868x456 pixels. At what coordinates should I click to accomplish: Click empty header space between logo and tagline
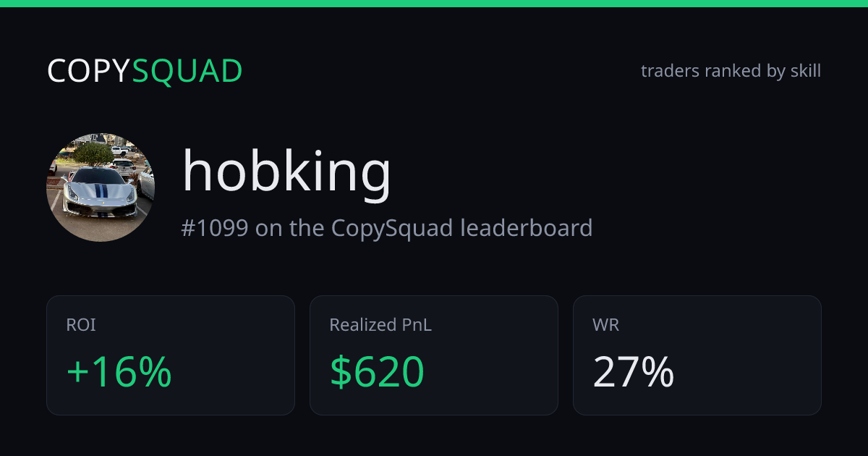[441, 71]
